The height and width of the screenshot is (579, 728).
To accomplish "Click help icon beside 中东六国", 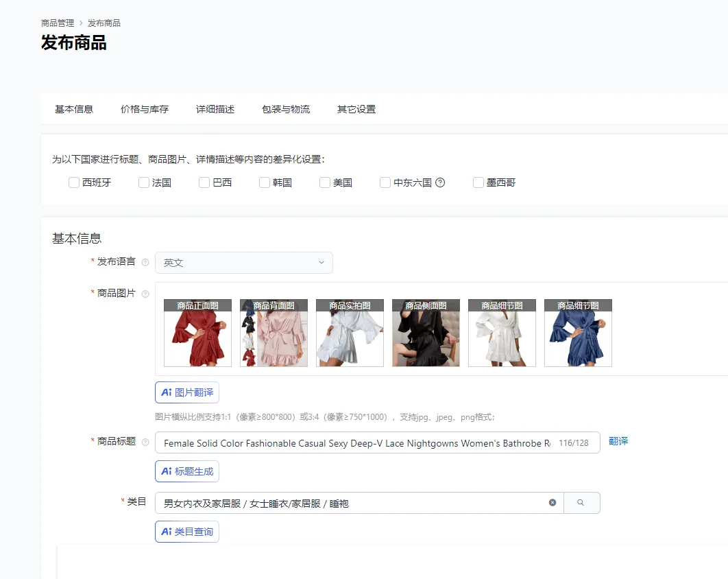I will click(440, 182).
